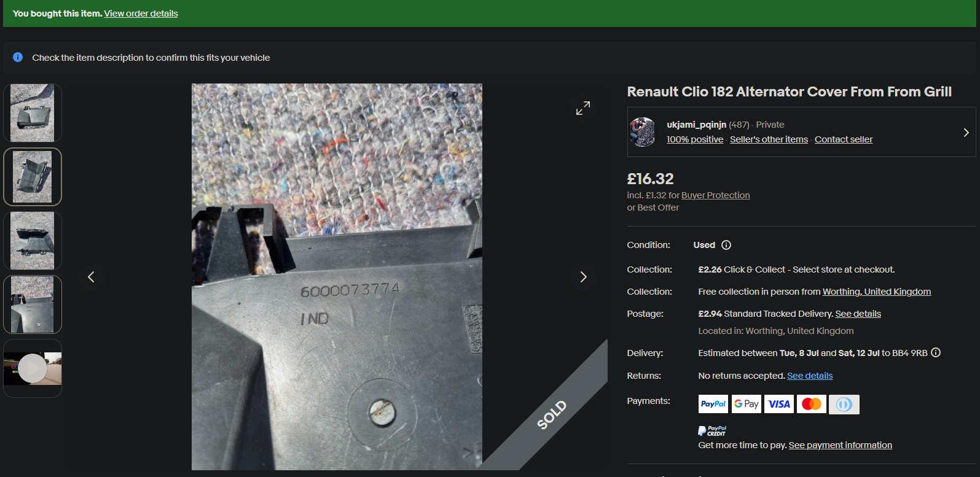Open seller avatar picture
Screen dimensions: 980x477
click(643, 132)
